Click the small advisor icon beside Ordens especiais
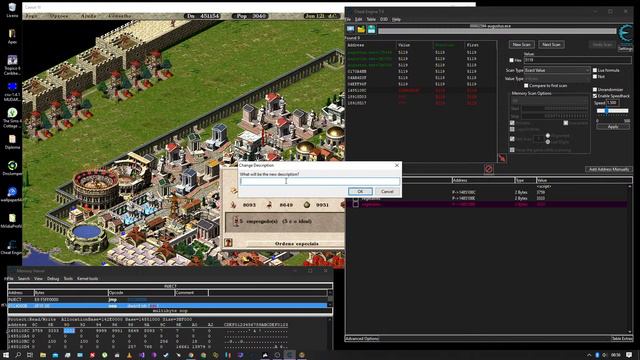640x360 pixels. tap(229, 242)
